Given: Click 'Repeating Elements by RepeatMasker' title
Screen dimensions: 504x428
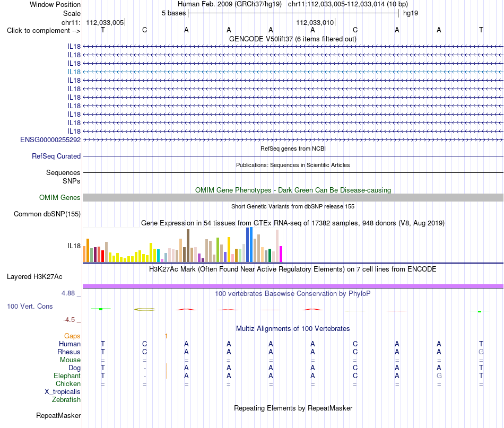Looking at the screenshot, I should 293,408.
